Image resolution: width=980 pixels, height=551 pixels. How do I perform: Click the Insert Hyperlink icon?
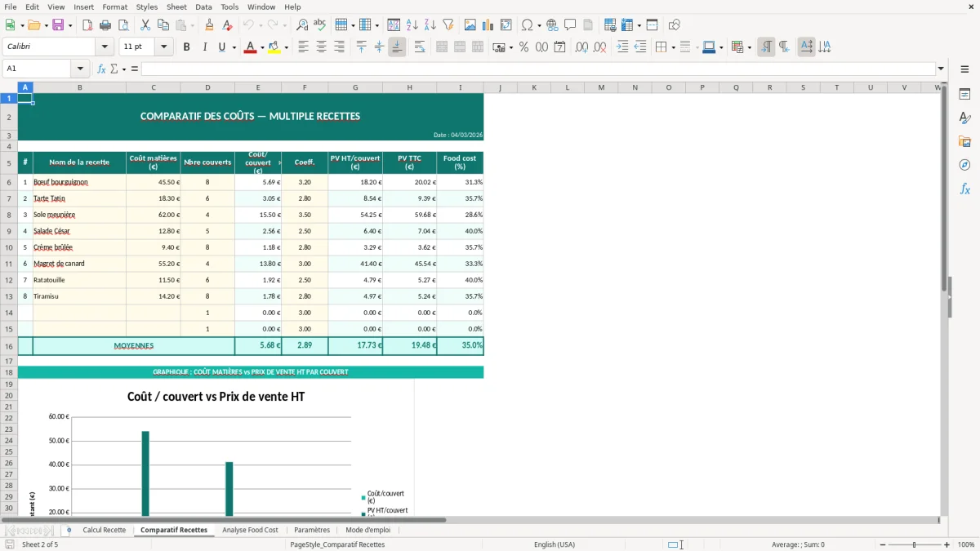pyautogui.click(x=552, y=25)
